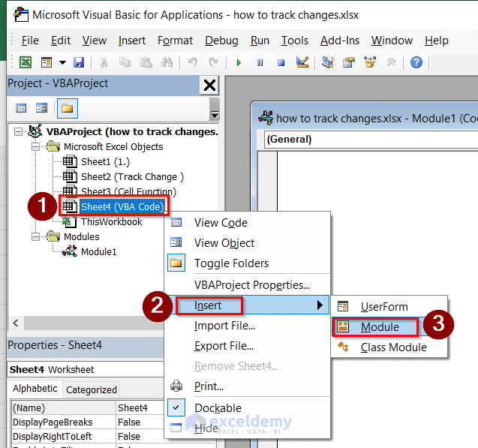Open the Add-Ins menu

340,41
